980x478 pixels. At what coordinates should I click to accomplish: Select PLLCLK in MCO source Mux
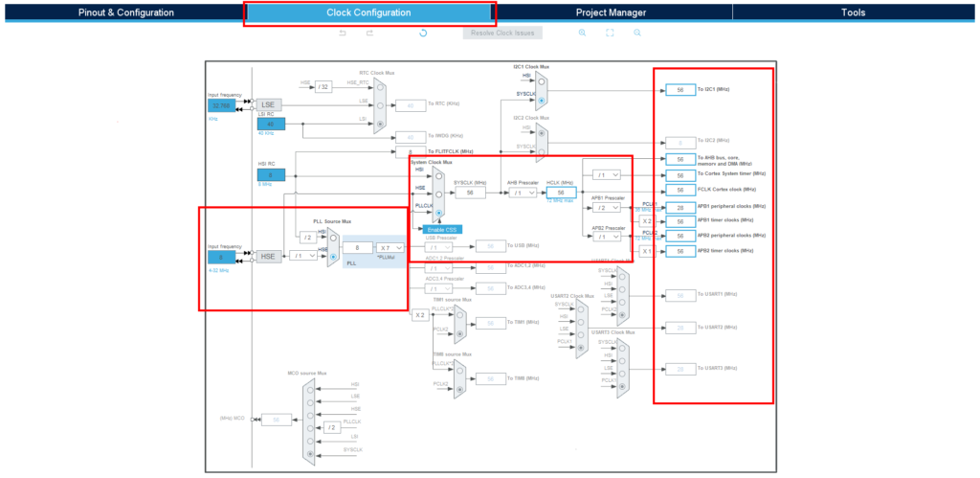[311, 427]
